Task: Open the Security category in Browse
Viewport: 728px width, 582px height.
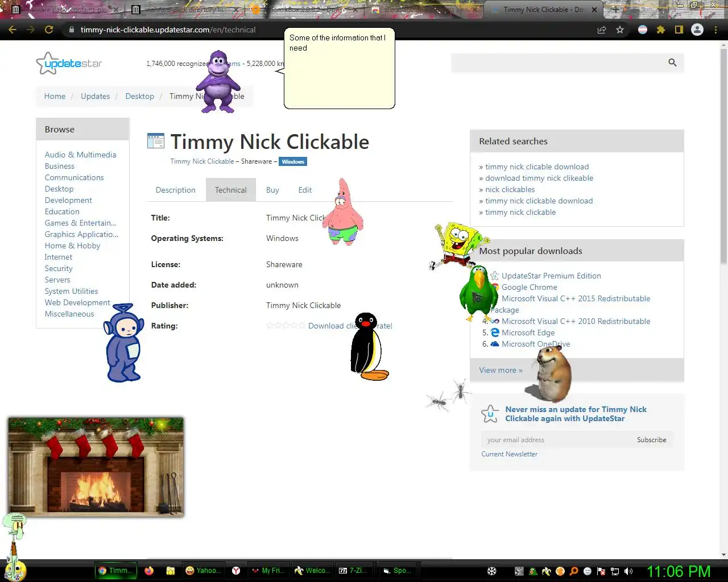Action: 59,268
